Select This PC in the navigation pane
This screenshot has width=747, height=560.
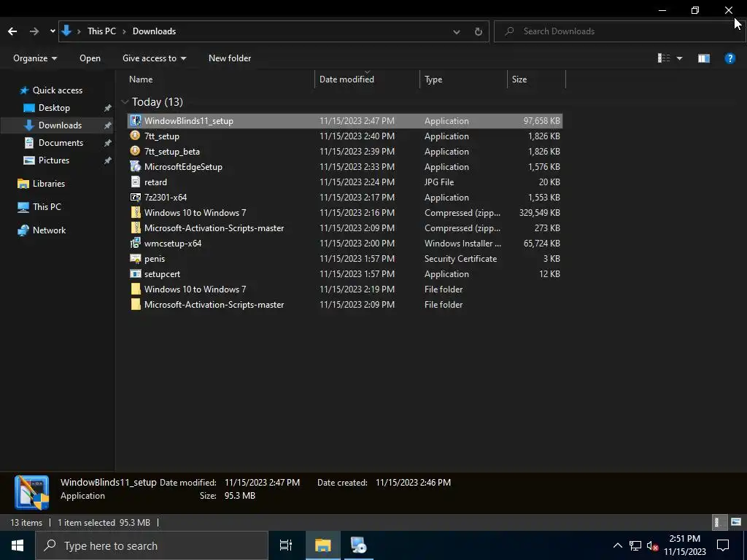[47, 207]
